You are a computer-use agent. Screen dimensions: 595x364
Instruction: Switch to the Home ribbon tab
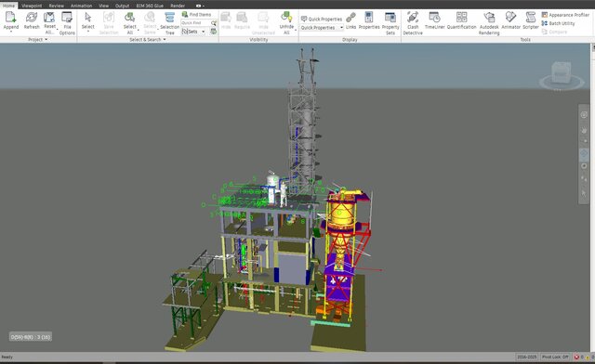click(8, 6)
